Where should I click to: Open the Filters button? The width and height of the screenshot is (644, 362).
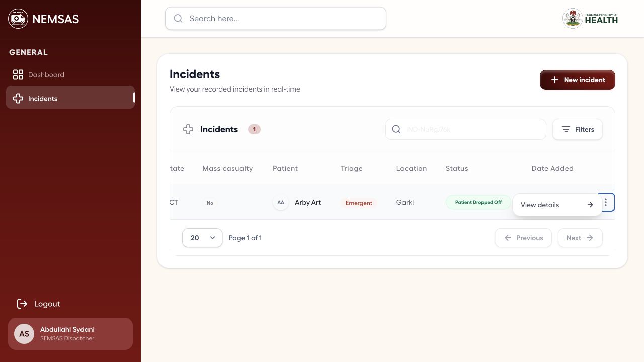[578, 129]
